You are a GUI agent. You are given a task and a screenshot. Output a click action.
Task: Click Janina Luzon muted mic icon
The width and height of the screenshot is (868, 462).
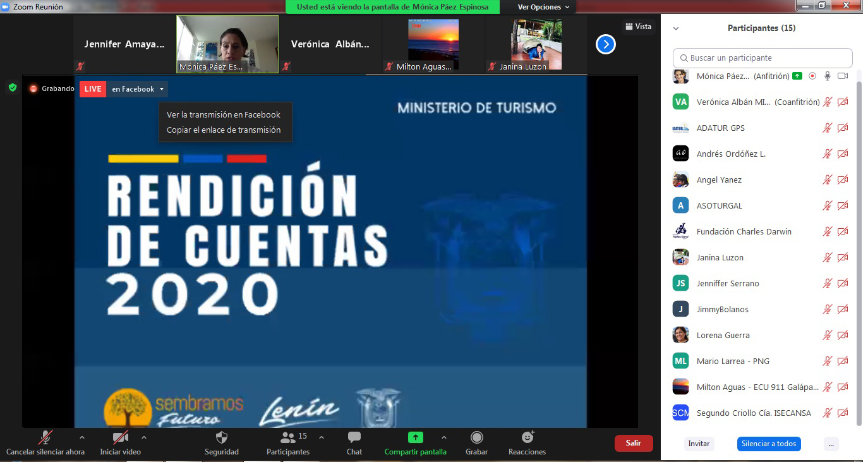pos(828,257)
